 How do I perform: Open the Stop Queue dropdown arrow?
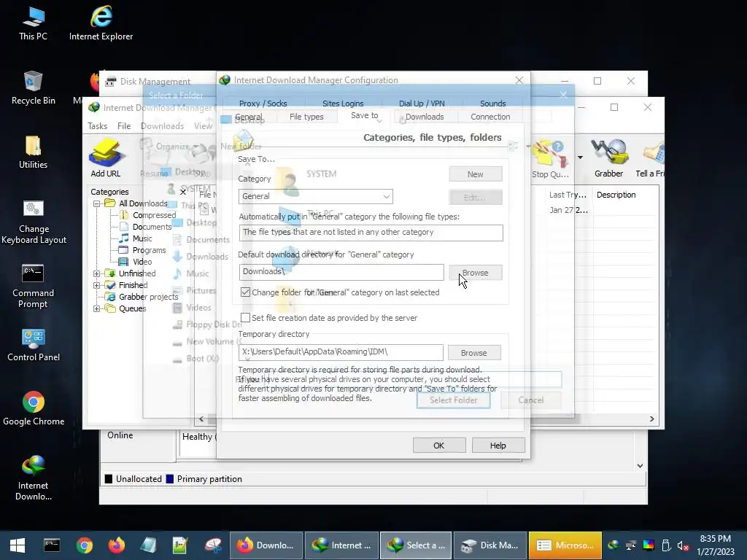580,157
